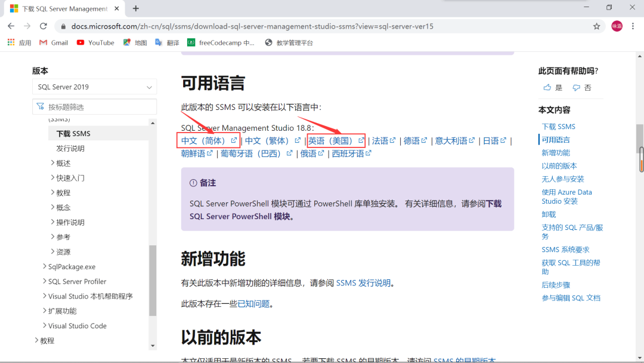Expand the 快速入门 tree node
This screenshot has width=644, height=363.
pos(52,177)
